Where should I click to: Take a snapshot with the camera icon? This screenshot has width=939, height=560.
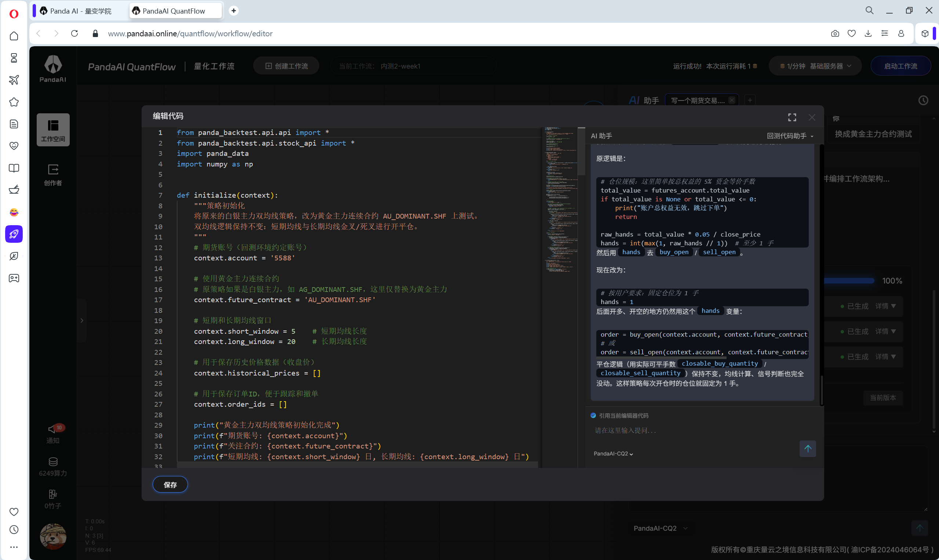(x=835, y=34)
